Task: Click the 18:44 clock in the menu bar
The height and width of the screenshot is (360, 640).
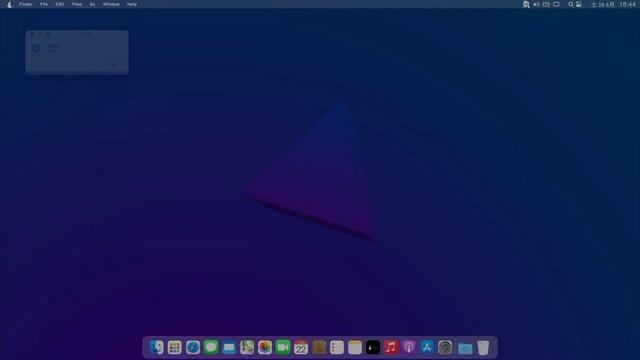Action: point(627,4)
